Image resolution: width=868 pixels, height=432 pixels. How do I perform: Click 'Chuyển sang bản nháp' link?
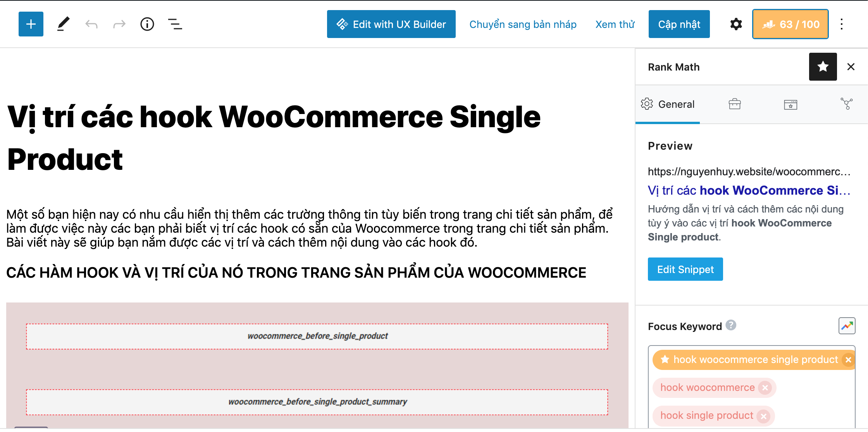tap(523, 24)
